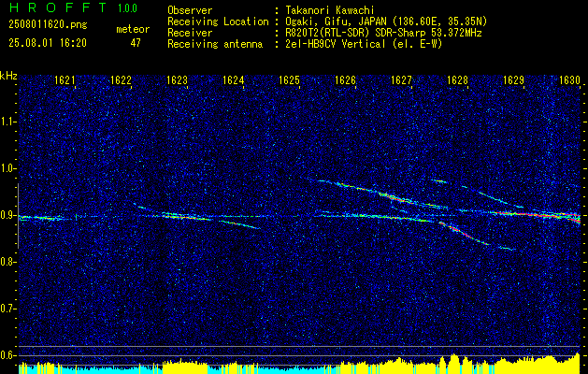Click the meteor label
Screen dimensions: 588x374
(133, 29)
